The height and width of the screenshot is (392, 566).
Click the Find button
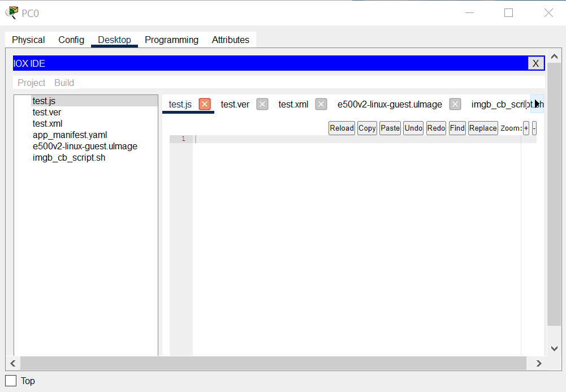(457, 128)
